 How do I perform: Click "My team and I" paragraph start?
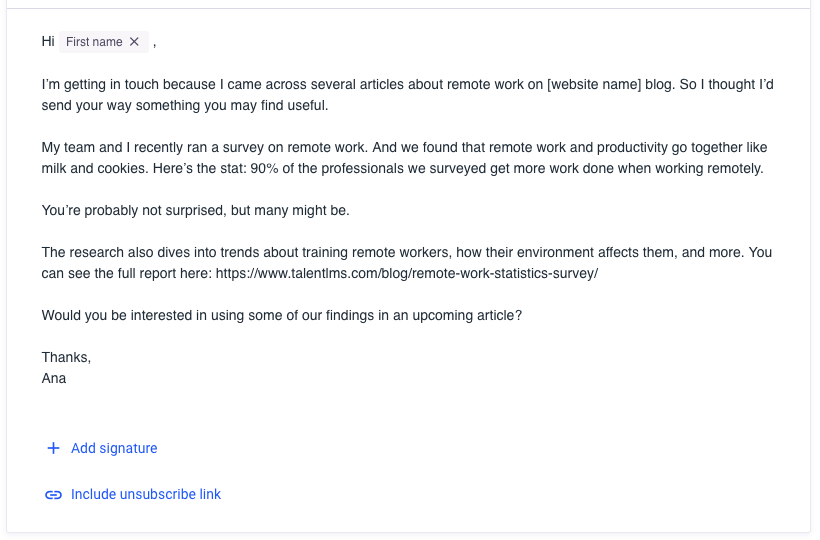click(82, 148)
